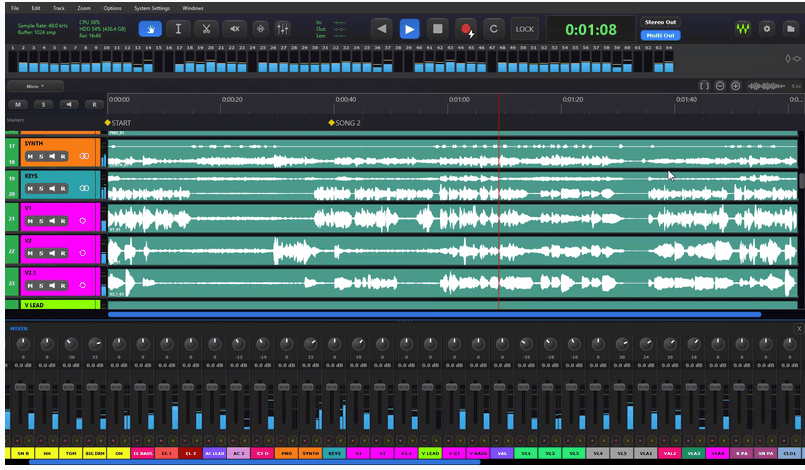Solo the V1 track
This screenshot has width=805, height=470.
pos(41,221)
